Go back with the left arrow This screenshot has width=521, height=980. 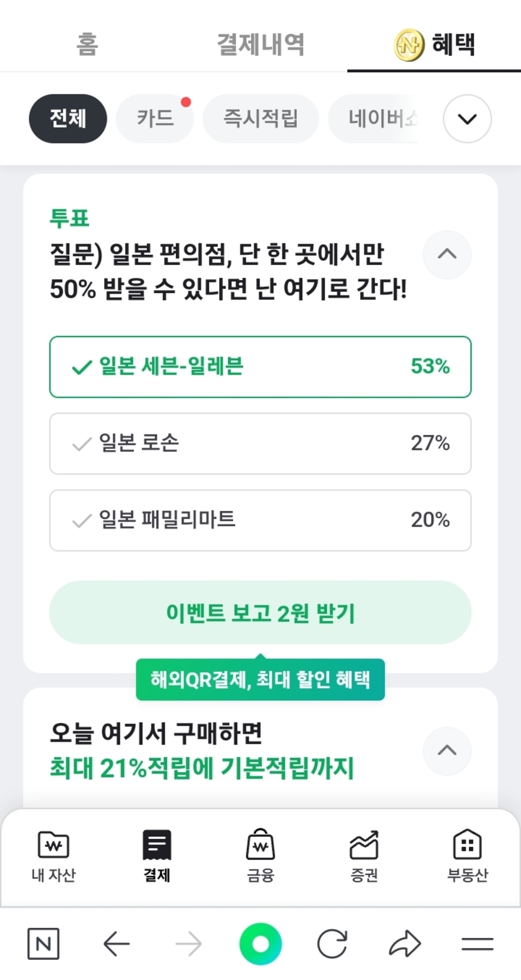116,944
